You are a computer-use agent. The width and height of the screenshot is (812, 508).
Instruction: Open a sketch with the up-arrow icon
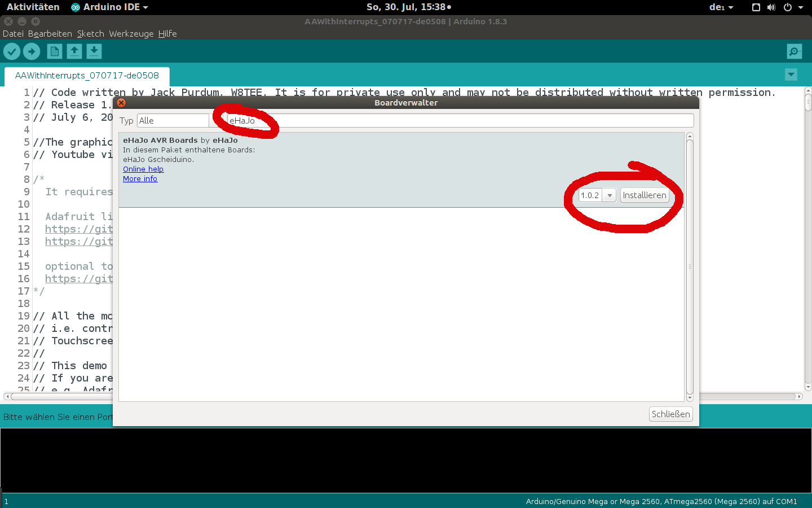[74, 51]
